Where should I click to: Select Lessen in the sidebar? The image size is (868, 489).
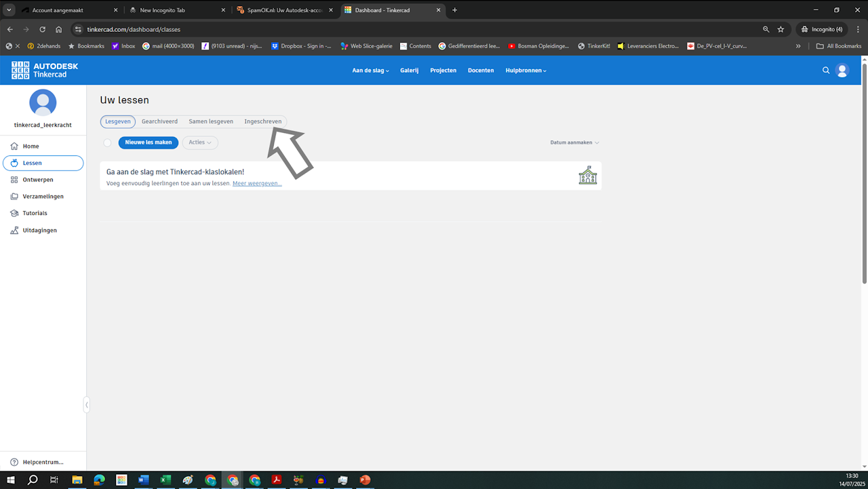click(x=43, y=163)
